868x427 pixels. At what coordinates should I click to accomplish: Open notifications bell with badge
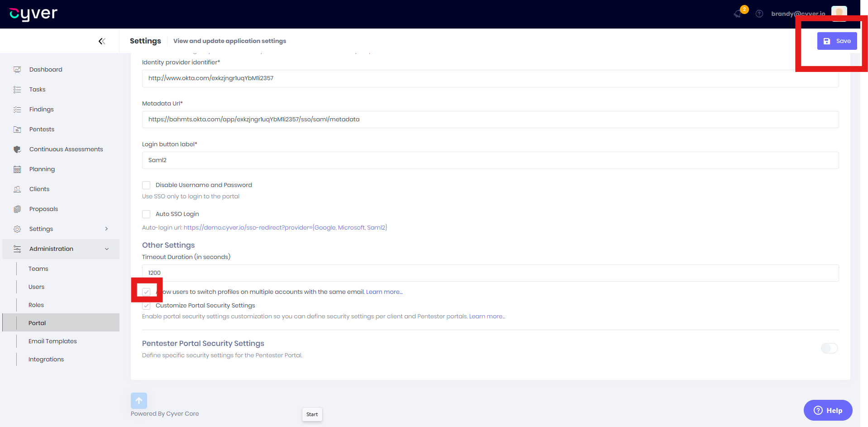coord(738,14)
